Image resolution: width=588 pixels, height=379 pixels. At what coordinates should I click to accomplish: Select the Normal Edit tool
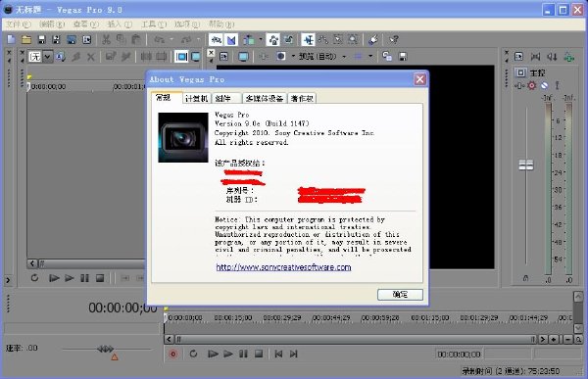pyautogui.click(x=309, y=39)
